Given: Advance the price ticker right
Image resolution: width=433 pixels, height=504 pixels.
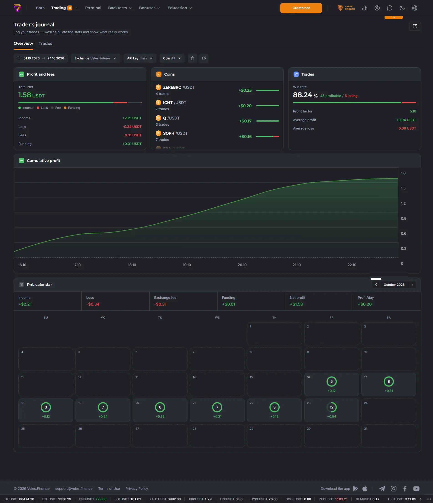Looking at the screenshot, I should point(421,499).
